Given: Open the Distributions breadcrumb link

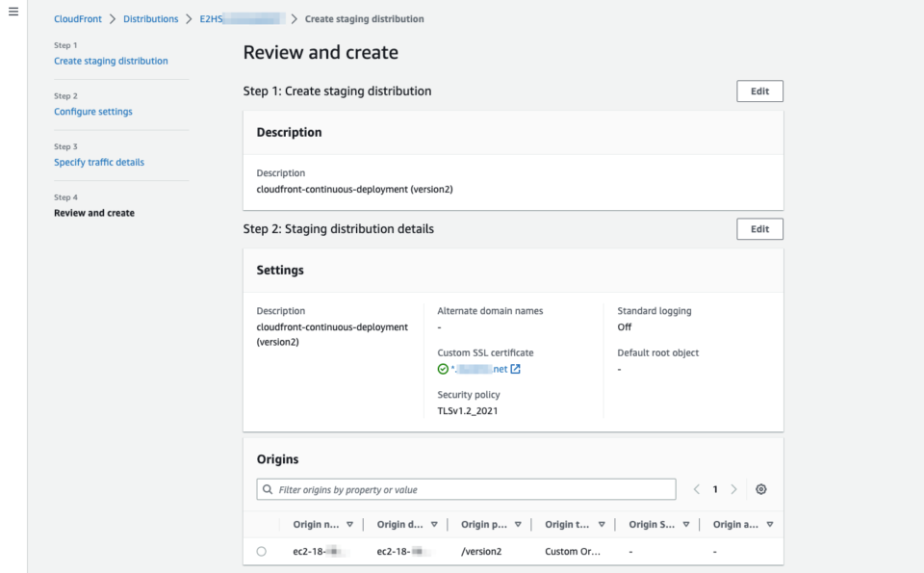Looking at the screenshot, I should (x=151, y=18).
